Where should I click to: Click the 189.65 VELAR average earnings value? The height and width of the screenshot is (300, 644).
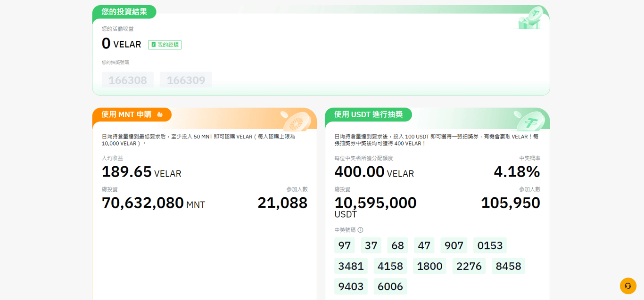tap(141, 172)
